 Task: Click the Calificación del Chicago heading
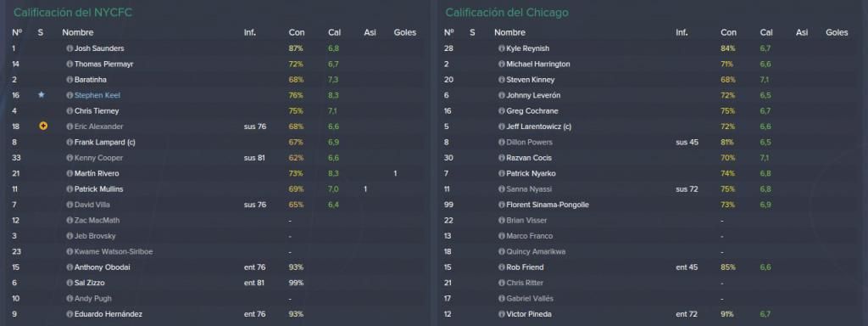[x=507, y=12]
